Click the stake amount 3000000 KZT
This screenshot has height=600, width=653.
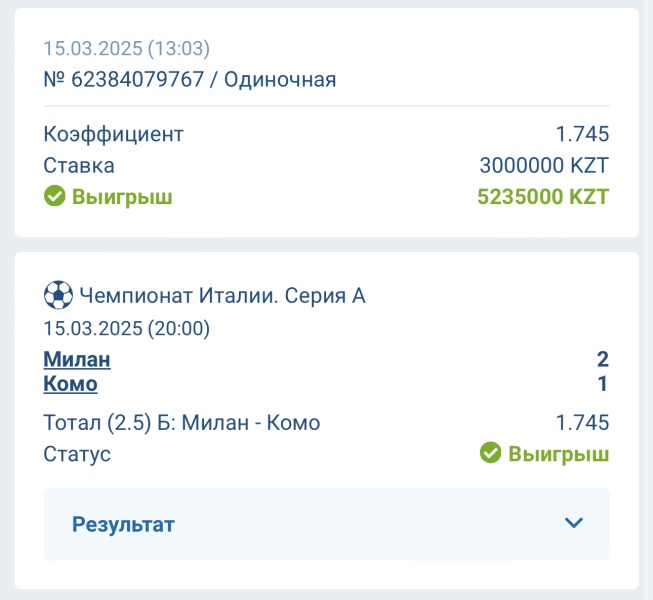click(544, 165)
